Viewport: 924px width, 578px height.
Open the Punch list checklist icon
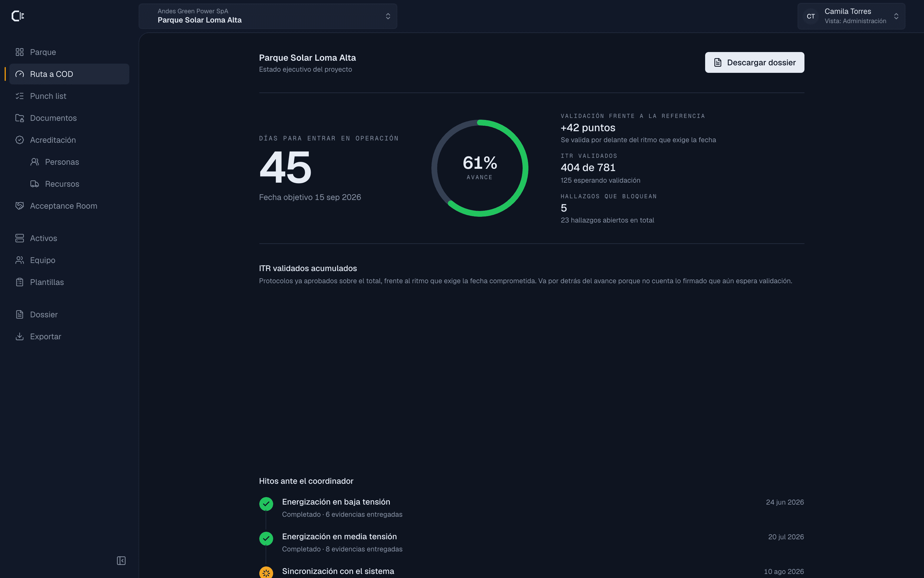point(19,96)
